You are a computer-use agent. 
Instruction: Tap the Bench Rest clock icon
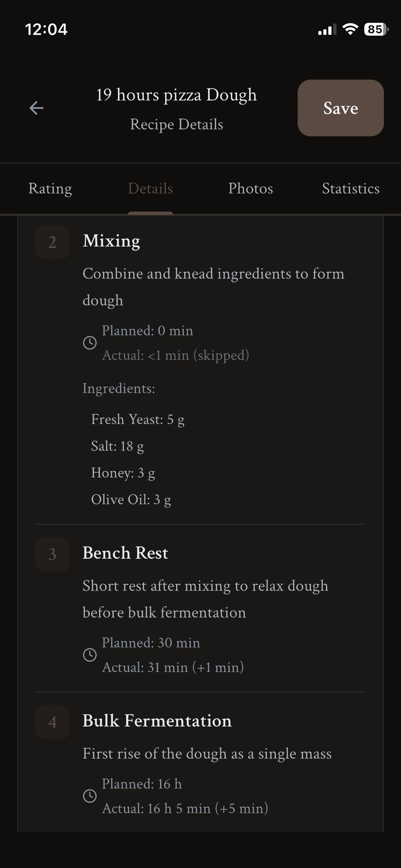pyautogui.click(x=89, y=655)
